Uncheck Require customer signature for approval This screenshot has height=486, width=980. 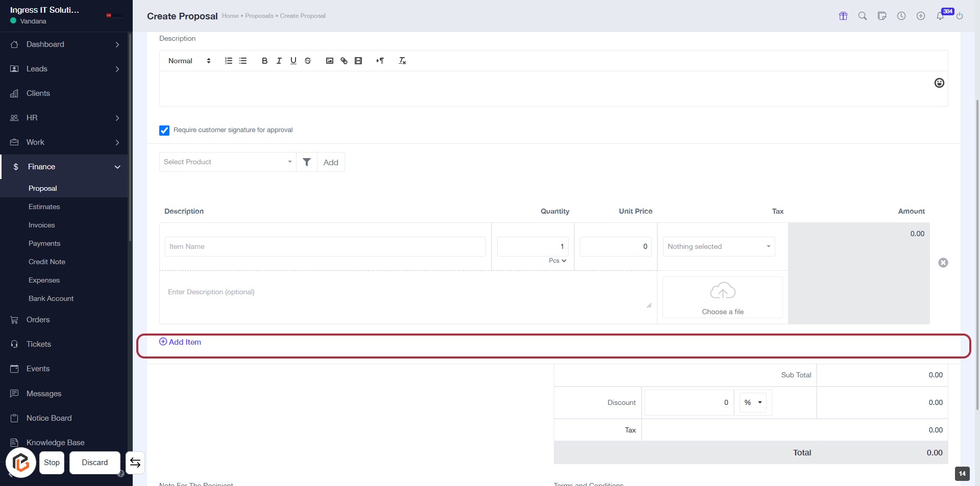click(x=164, y=131)
